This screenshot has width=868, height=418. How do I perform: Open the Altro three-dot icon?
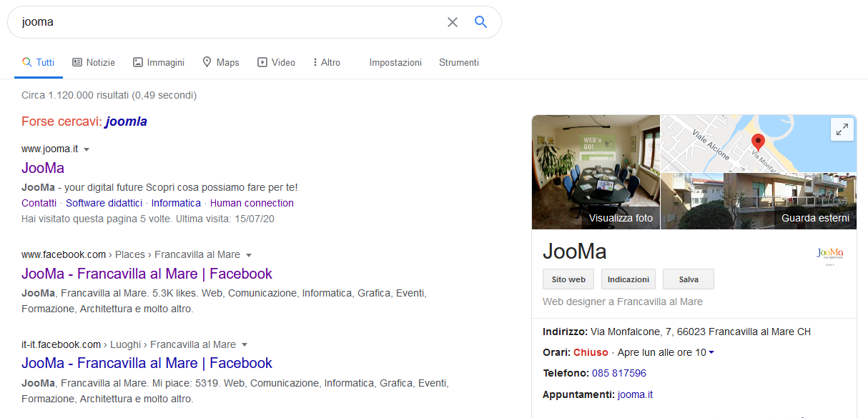point(315,62)
